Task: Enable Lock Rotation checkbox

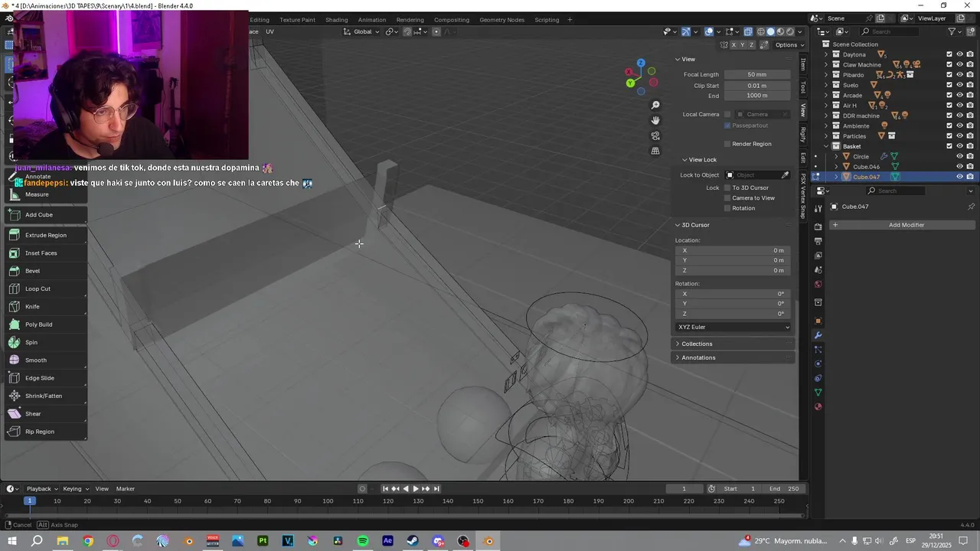Action: 727,208
